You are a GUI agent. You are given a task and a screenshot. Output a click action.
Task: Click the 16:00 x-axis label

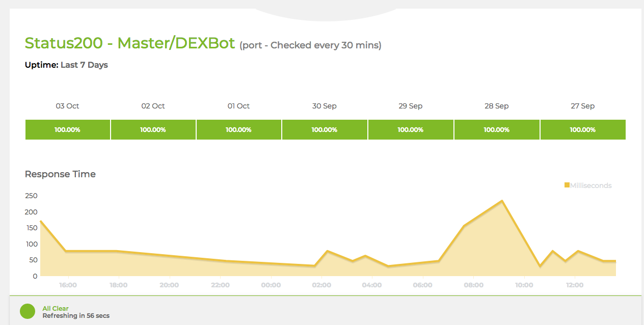point(68,285)
